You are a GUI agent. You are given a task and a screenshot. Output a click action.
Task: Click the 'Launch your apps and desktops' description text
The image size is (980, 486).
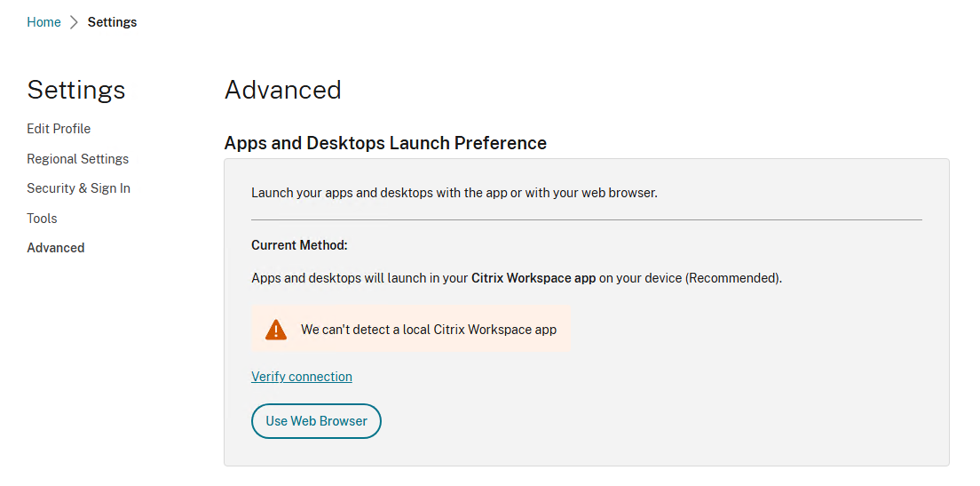point(454,193)
